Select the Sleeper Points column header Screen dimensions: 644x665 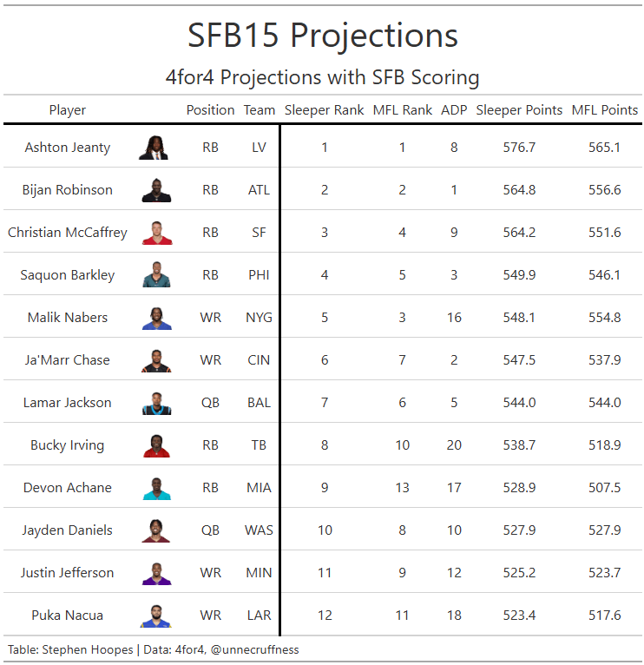pos(519,110)
